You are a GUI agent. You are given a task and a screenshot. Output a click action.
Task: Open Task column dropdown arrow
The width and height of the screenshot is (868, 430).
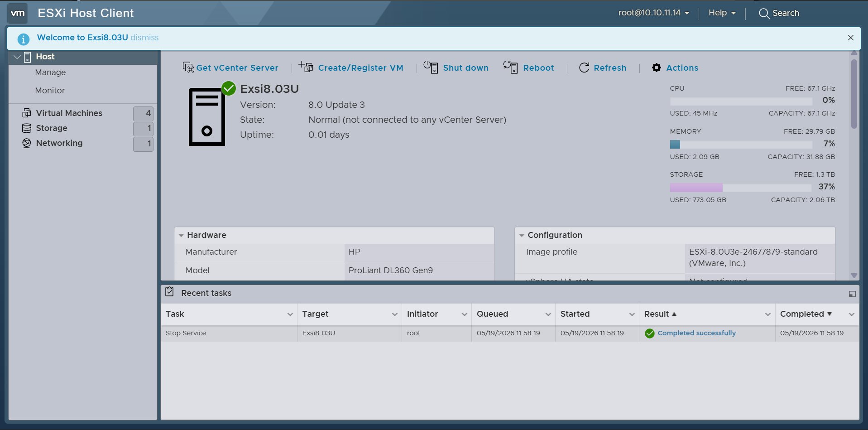click(290, 314)
